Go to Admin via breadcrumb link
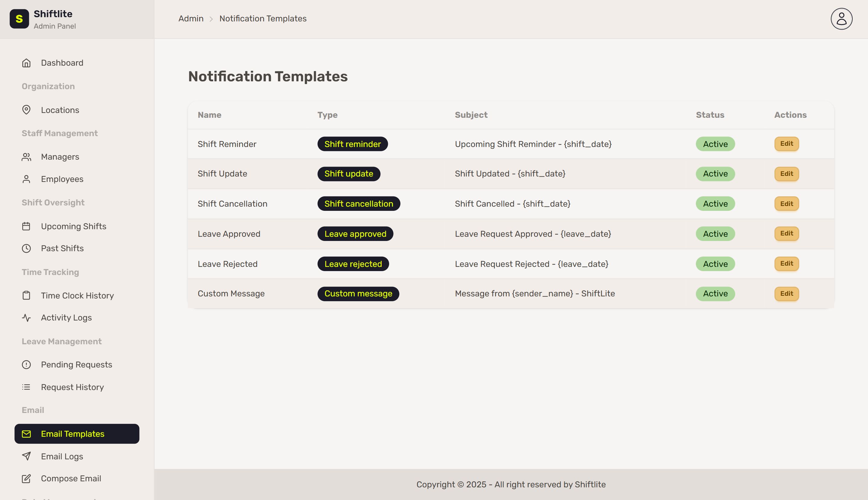868x500 pixels. (x=191, y=19)
